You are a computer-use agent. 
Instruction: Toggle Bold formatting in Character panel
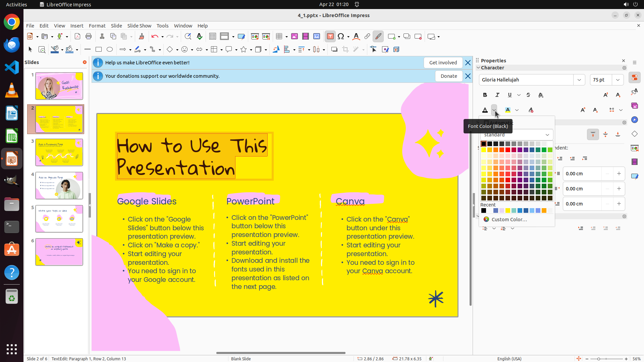(x=485, y=95)
